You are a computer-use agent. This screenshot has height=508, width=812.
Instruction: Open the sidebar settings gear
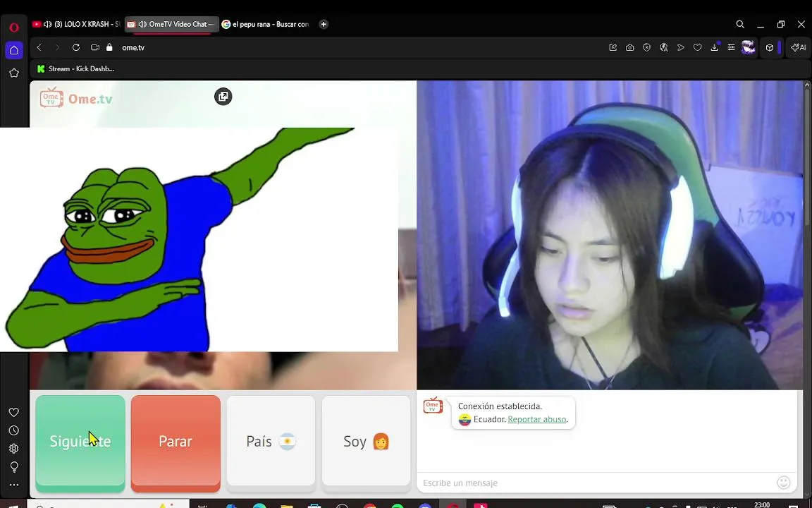coord(14,449)
